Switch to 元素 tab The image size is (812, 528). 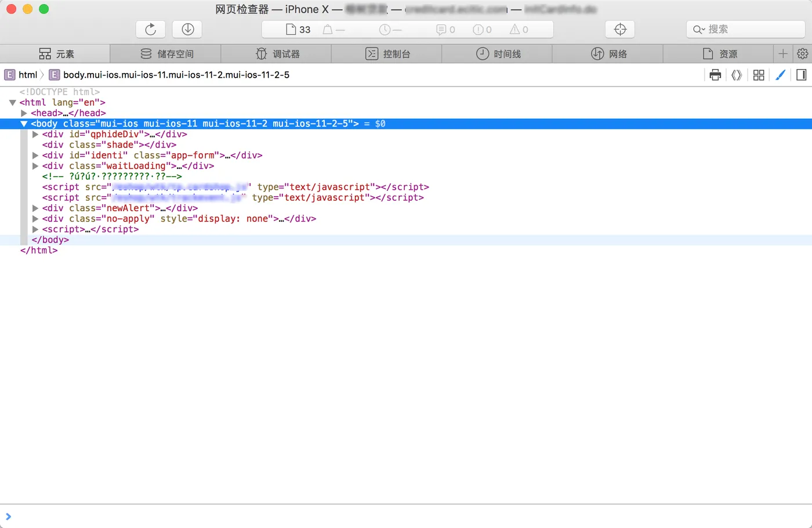[x=55, y=54]
